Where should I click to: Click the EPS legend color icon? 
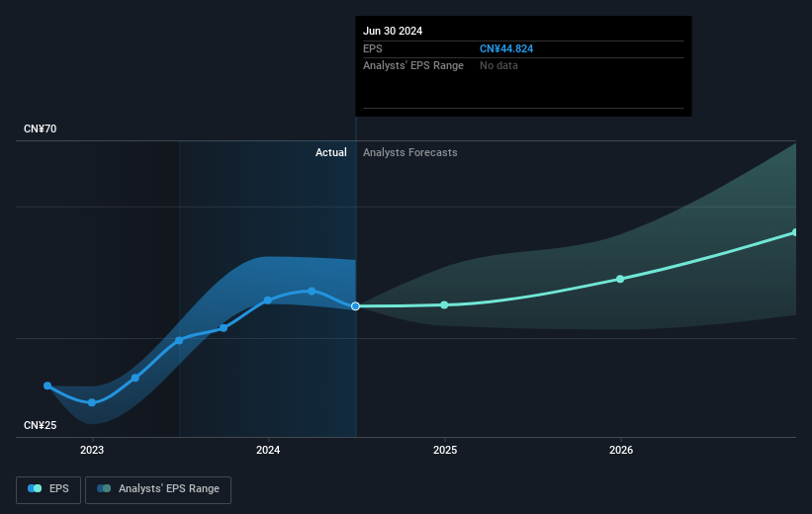pyautogui.click(x=35, y=488)
